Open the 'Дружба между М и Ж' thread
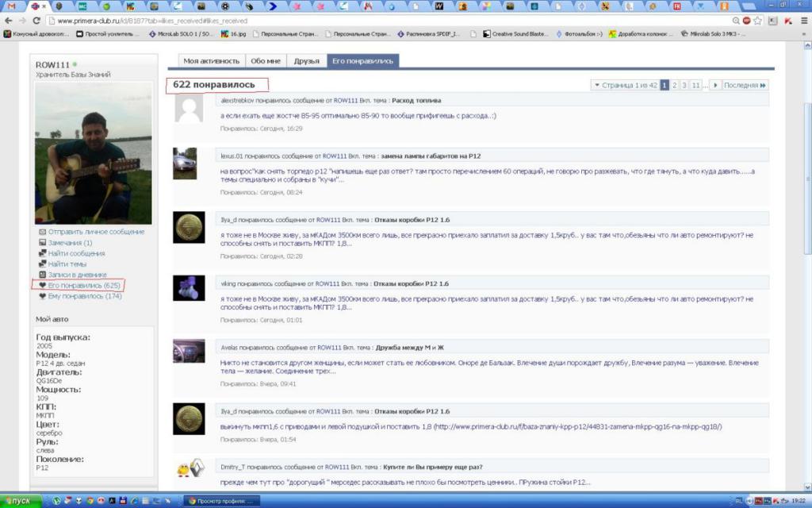This screenshot has height=508, width=812. pos(410,348)
